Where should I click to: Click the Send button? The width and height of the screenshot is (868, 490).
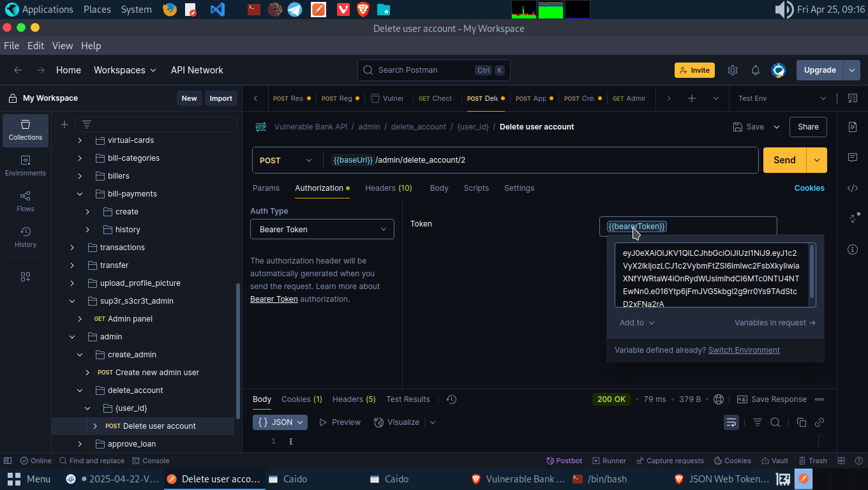pyautogui.click(x=784, y=160)
